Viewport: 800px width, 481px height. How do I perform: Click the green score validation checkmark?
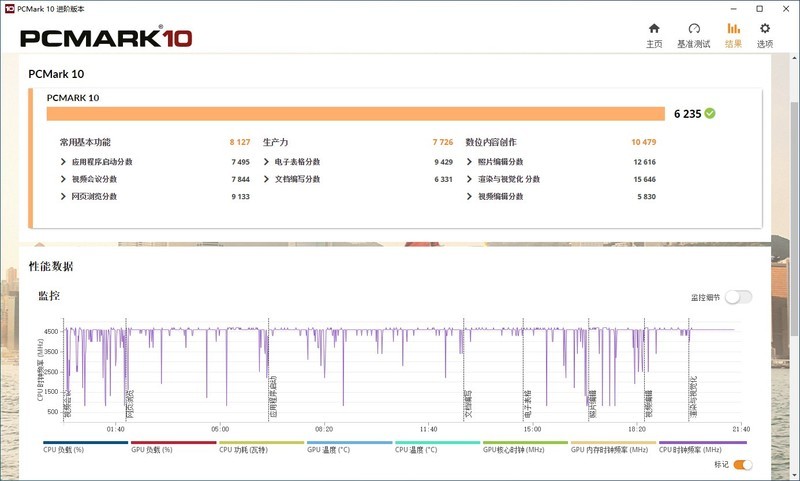point(710,113)
